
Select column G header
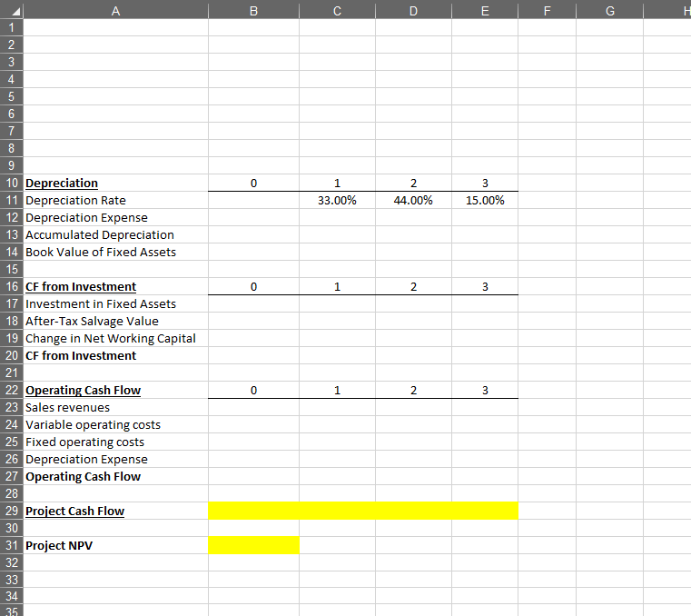point(610,11)
